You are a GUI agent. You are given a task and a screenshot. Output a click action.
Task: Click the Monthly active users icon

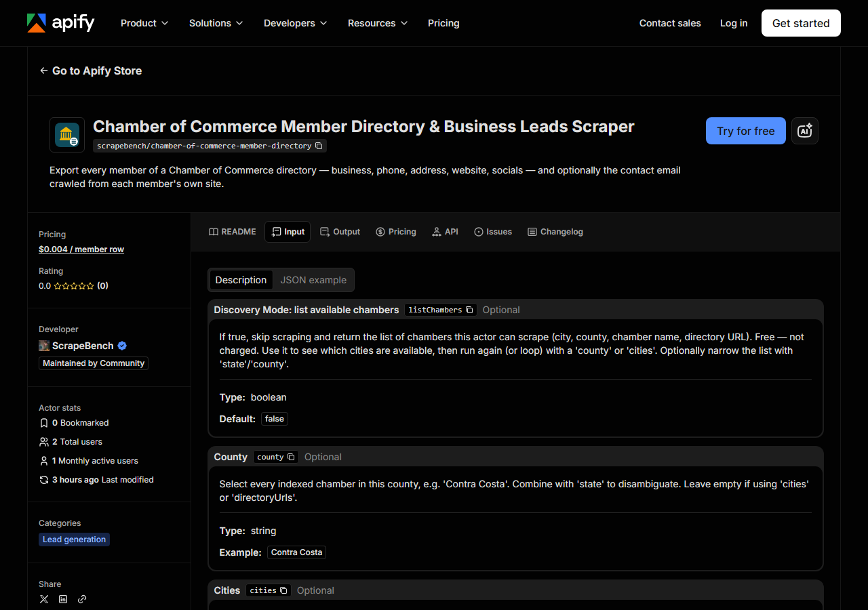pyautogui.click(x=44, y=461)
